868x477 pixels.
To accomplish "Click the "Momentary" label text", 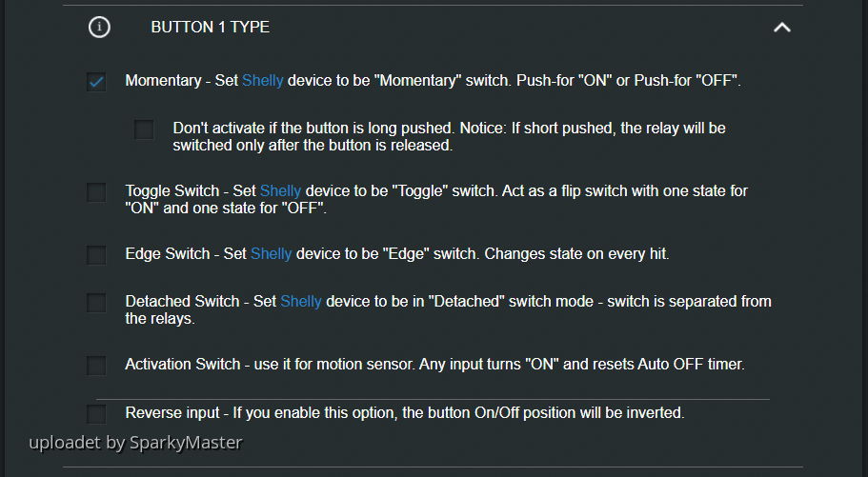I will click(163, 81).
